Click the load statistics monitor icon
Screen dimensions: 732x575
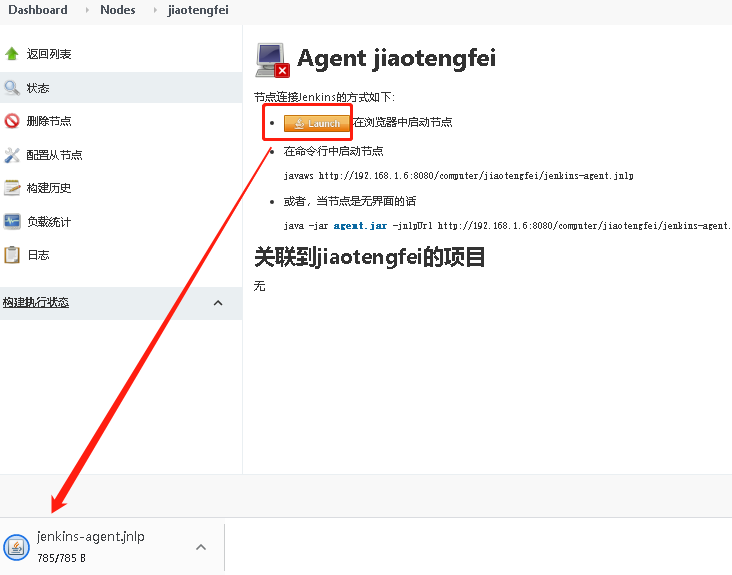pyautogui.click(x=12, y=221)
